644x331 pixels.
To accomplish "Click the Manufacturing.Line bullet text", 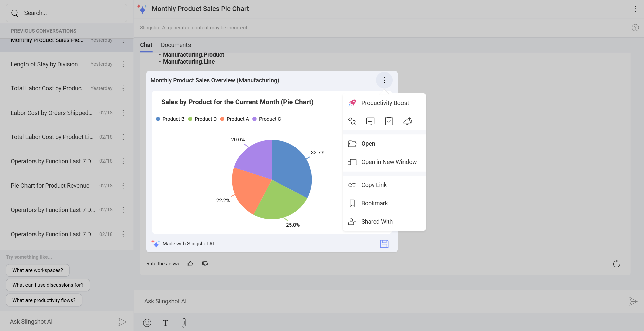I will [x=189, y=62].
